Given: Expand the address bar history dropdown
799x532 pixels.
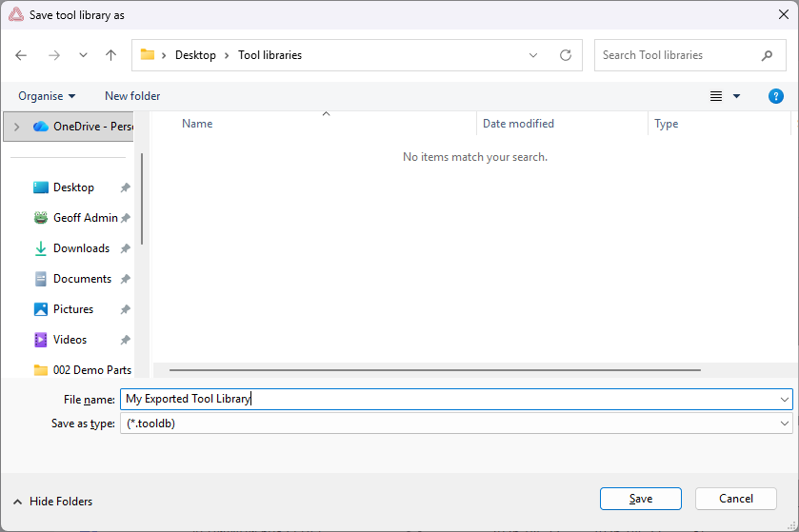Looking at the screenshot, I should click(533, 55).
